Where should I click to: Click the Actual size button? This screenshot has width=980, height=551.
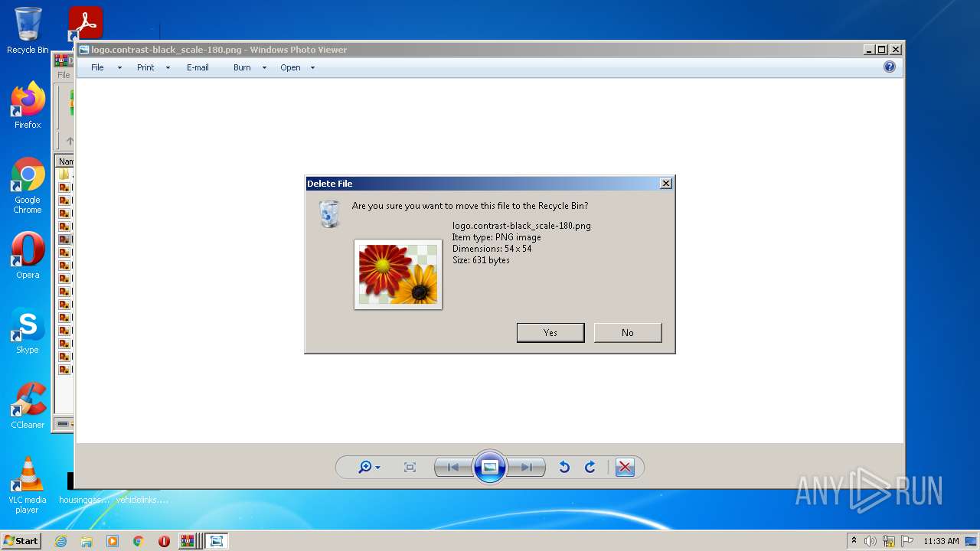pyautogui.click(x=410, y=467)
